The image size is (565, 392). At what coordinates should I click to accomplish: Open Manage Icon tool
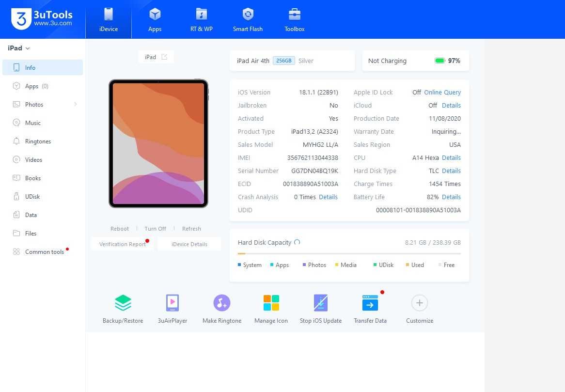271,309
